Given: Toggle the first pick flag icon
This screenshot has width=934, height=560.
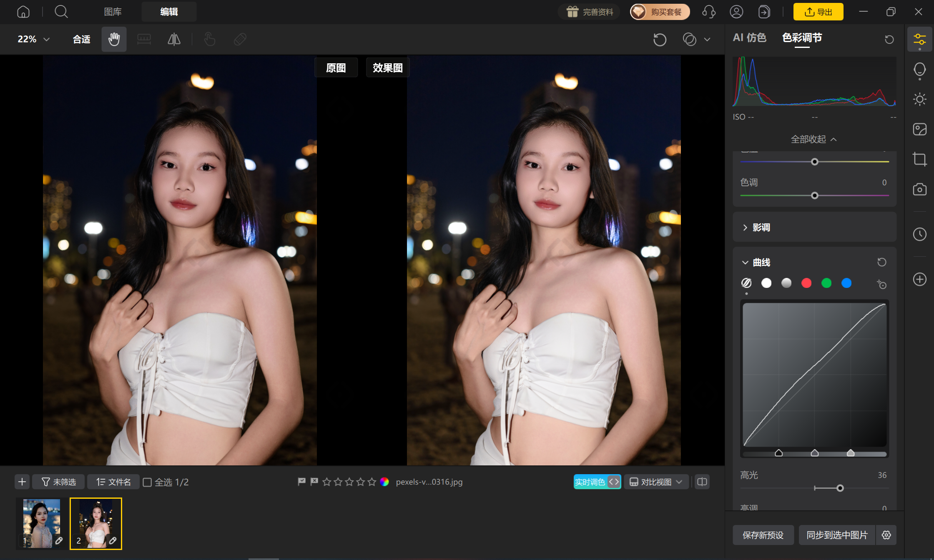Looking at the screenshot, I should (301, 482).
